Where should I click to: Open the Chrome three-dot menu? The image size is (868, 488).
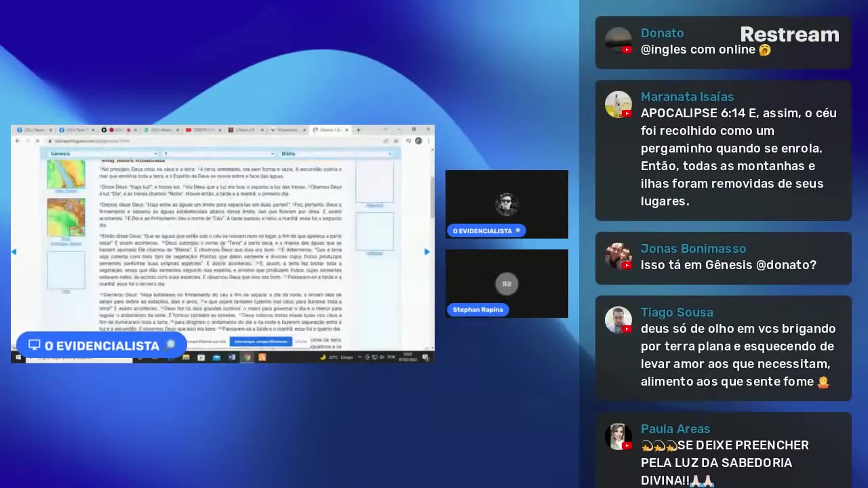428,141
